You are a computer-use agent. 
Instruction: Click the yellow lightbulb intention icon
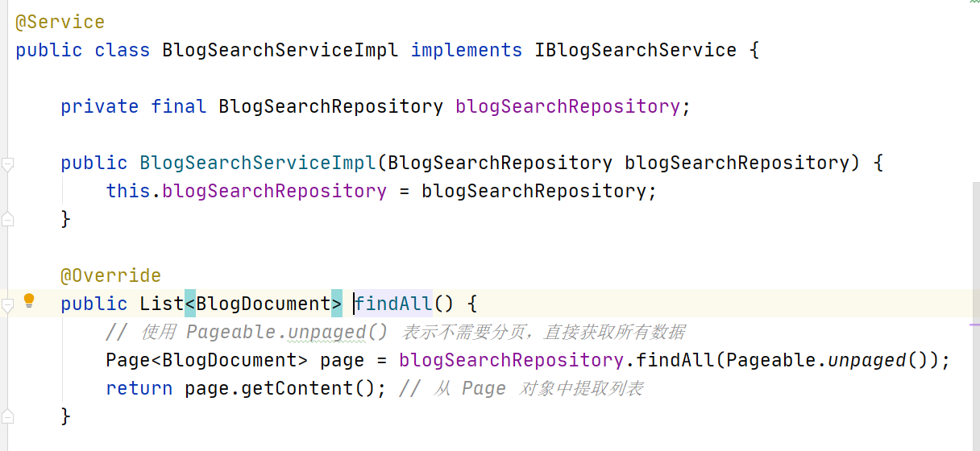click(x=29, y=301)
